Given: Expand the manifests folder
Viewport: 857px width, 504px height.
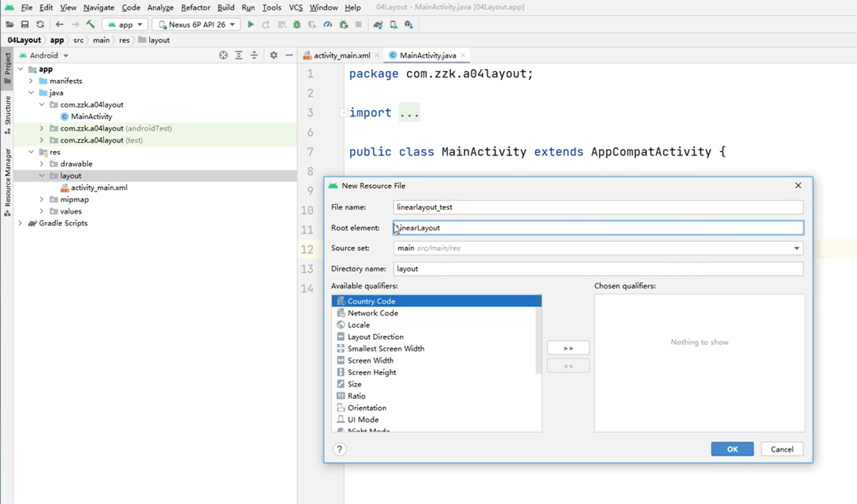Looking at the screenshot, I should (31, 81).
